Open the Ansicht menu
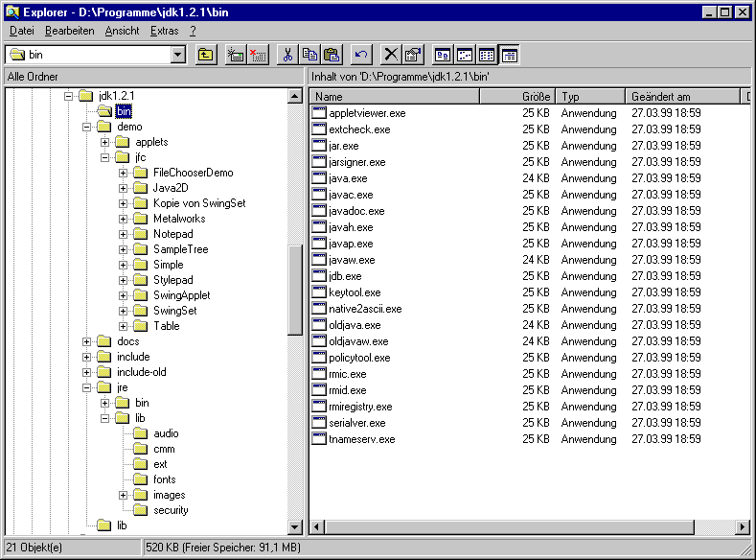 point(122,31)
